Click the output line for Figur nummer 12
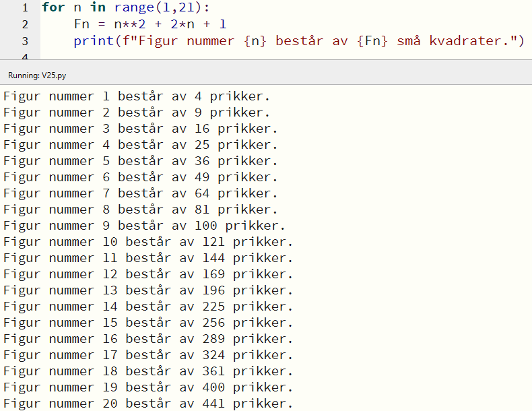The height and width of the screenshot is (411, 532). click(x=148, y=274)
